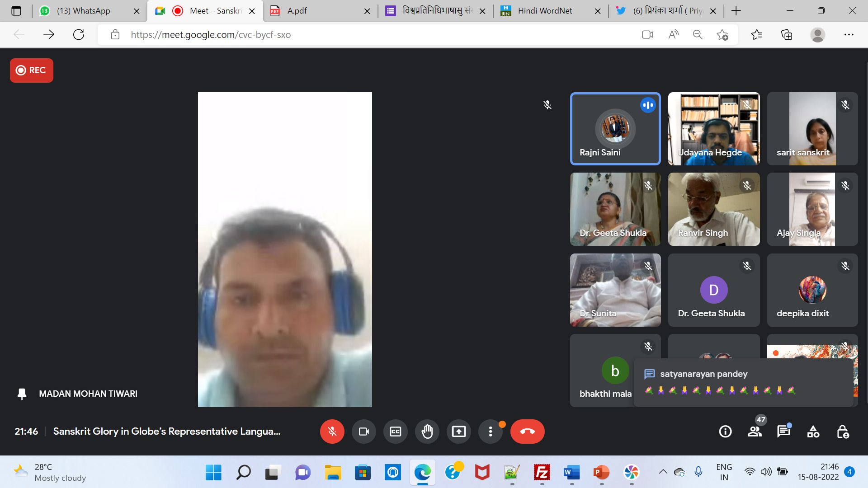Open meeting details info icon
Viewport: 868px width, 488px height.
pos(725,432)
